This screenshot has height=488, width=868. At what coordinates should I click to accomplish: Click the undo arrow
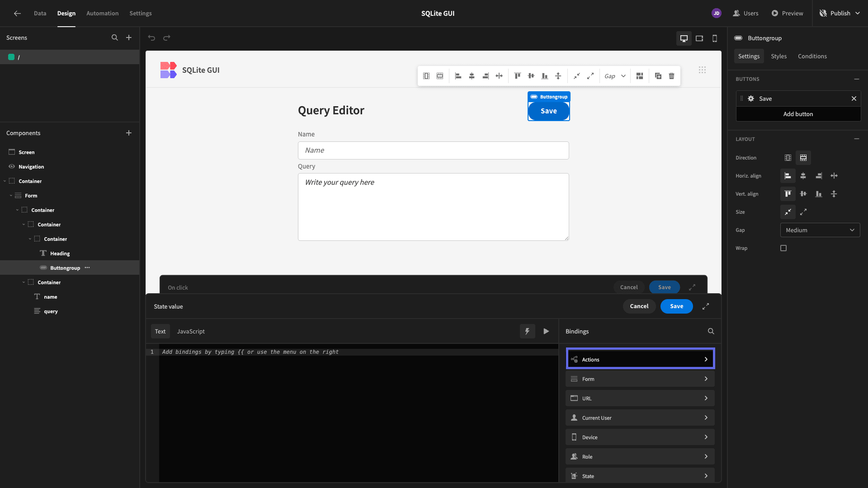pyautogui.click(x=152, y=38)
